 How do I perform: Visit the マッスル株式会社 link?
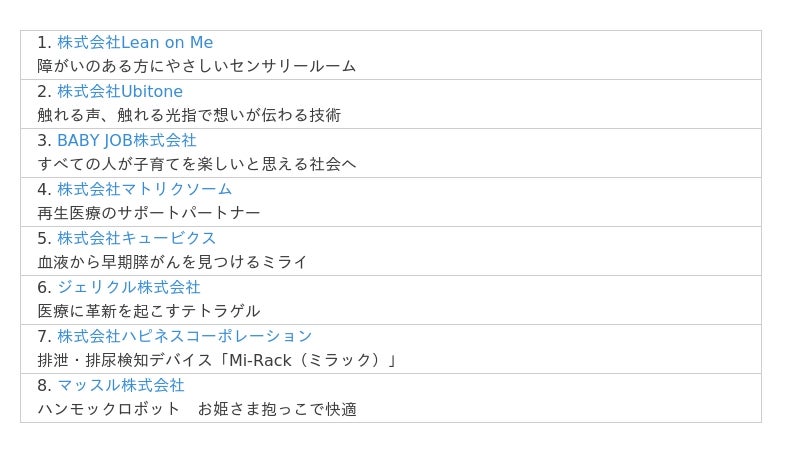(120, 385)
